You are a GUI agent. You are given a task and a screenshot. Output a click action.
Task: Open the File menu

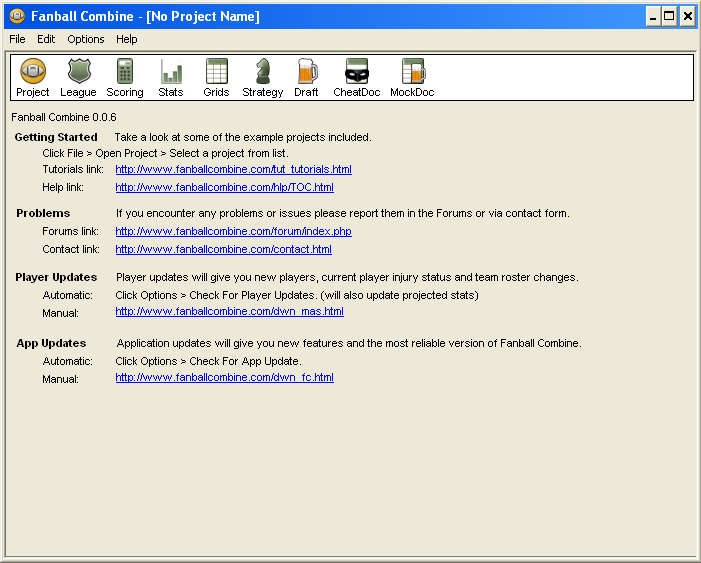click(x=17, y=39)
